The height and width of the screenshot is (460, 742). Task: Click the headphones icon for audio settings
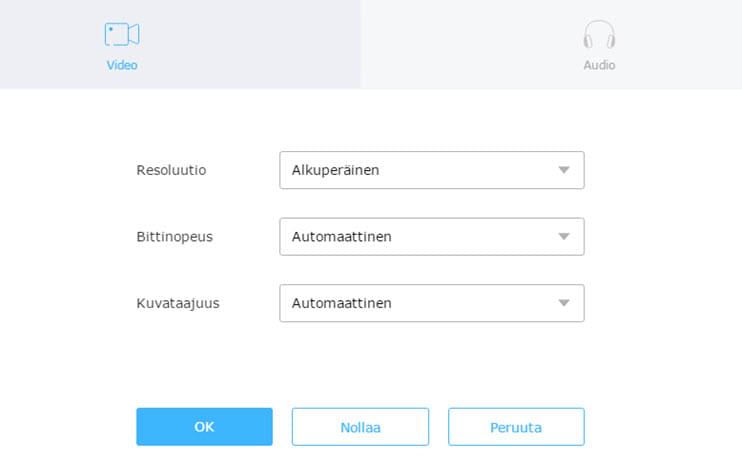599,35
